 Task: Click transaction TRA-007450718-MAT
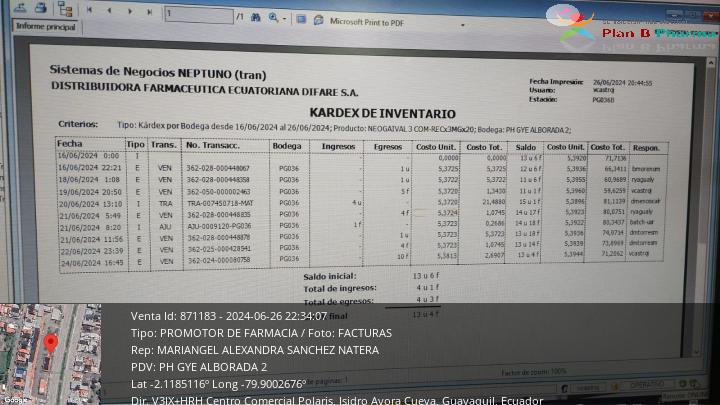[220, 203]
